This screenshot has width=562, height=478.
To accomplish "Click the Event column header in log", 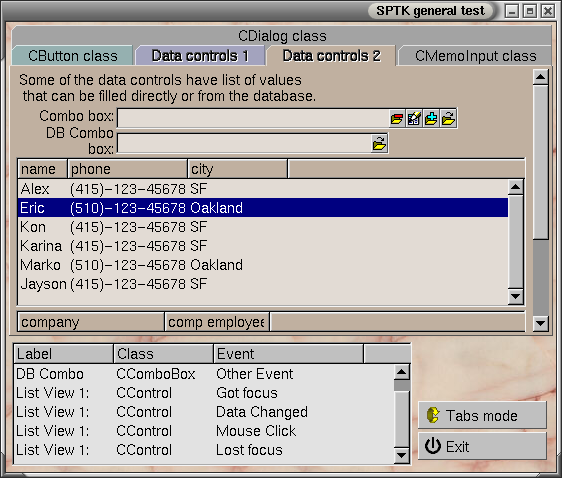I will (289, 354).
